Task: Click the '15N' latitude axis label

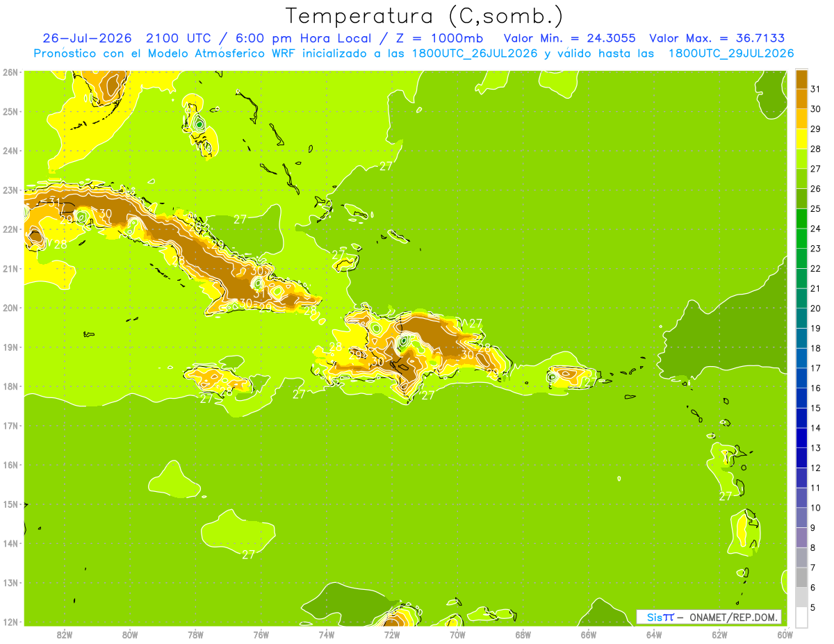Action: tap(10, 504)
